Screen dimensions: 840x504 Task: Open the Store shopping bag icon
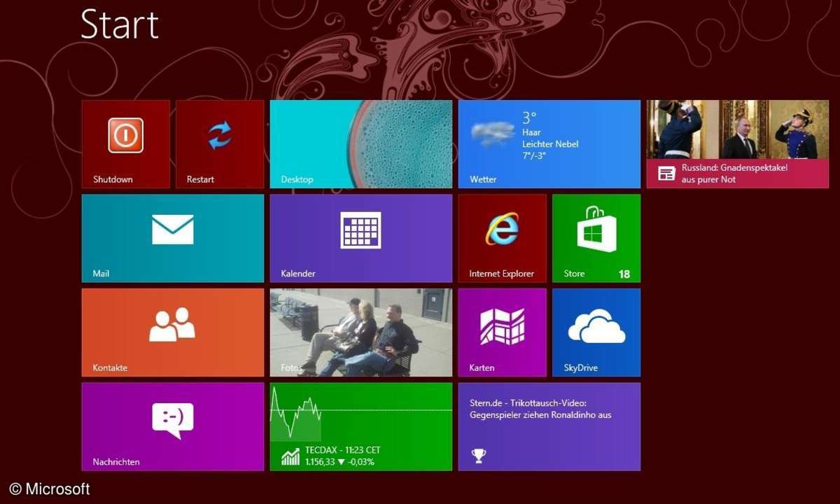[596, 229]
